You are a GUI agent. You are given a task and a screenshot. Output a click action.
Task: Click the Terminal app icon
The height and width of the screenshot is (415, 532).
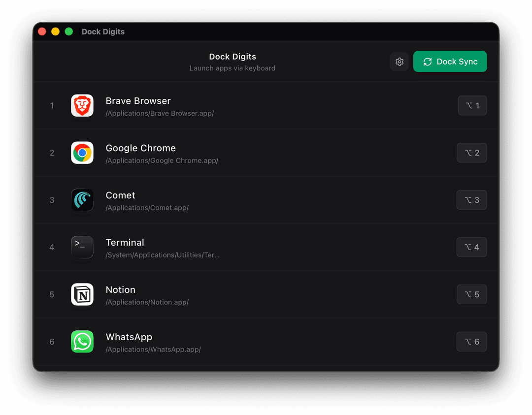(82, 247)
